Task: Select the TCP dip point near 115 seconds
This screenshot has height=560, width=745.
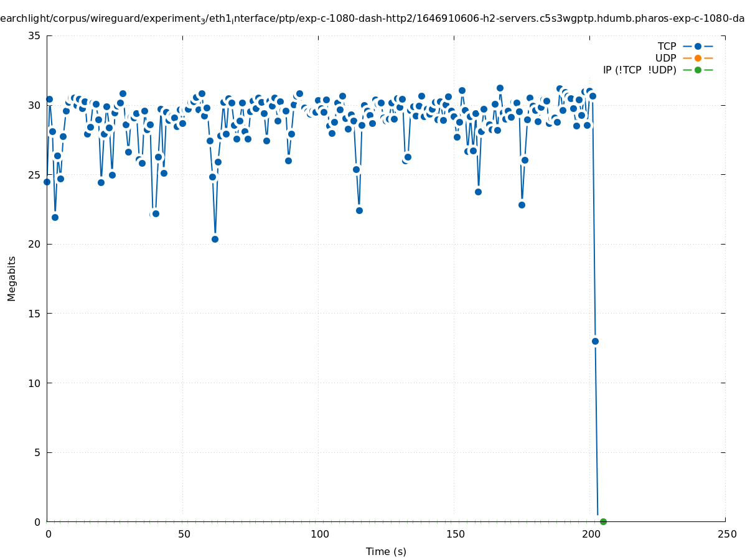Action: (x=359, y=210)
